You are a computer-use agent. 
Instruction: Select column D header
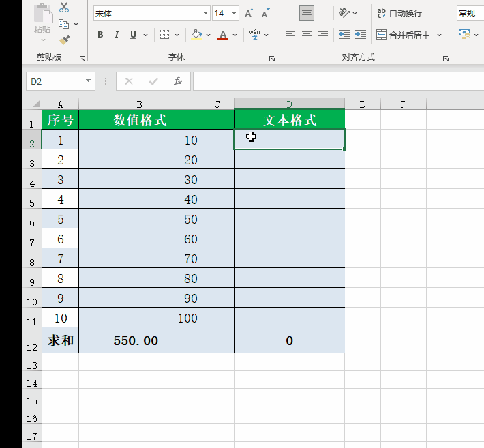pos(290,104)
